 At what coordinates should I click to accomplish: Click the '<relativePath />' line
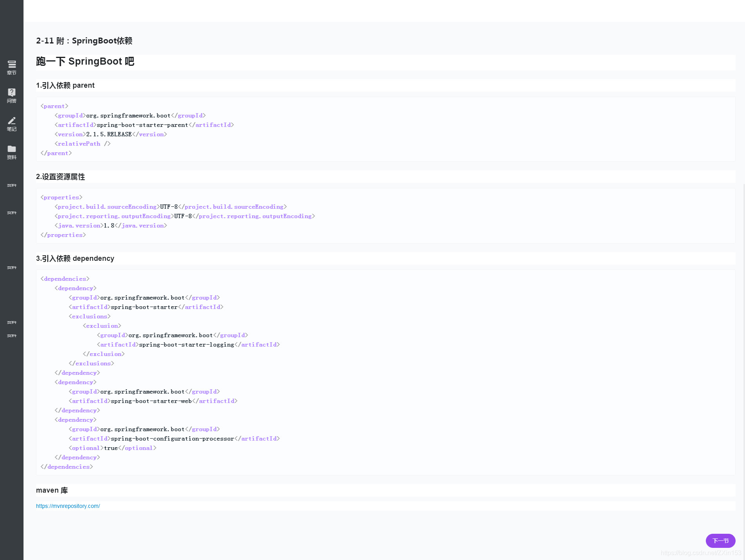(x=83, y=144)
